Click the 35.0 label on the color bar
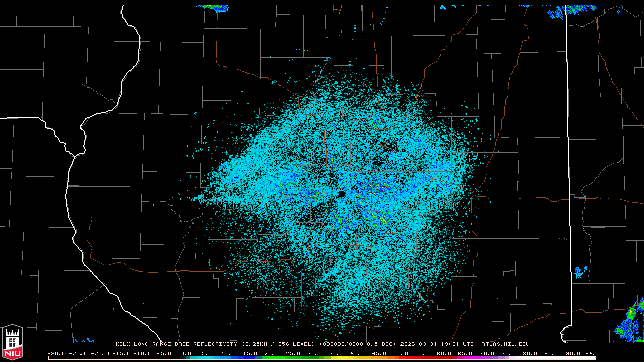 (x=337, y=354)
